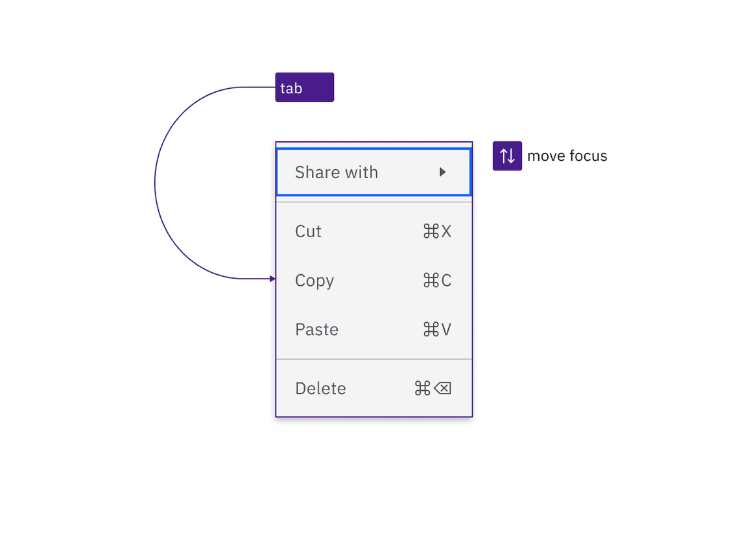Viewport: 747px width, 560px height.
Task: Click the curved arrow annotation pointer
Action: [271, 279]
